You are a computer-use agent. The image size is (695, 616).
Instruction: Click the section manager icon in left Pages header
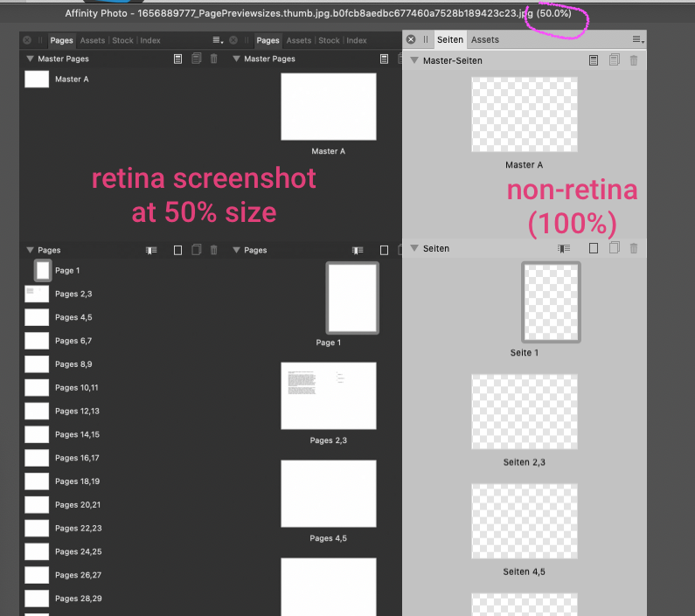tap(151, 251)
